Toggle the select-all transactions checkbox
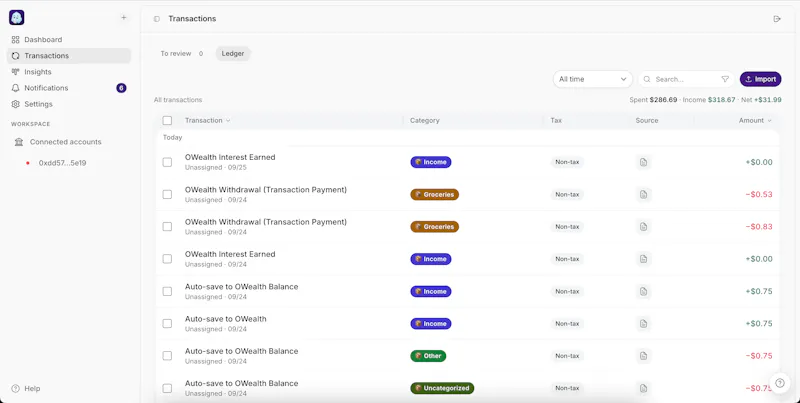The width and height of the screenshot is (800, 403). [167, 120]
